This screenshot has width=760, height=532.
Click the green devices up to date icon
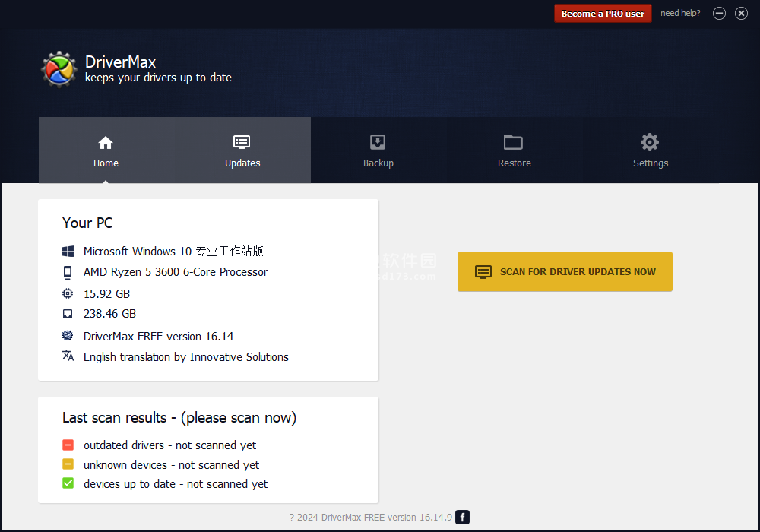point(68,483)
